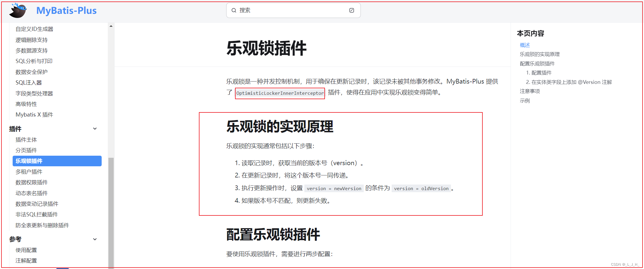Click the search magnifier icon
This screenshot has height=269, width=644.
234,10
